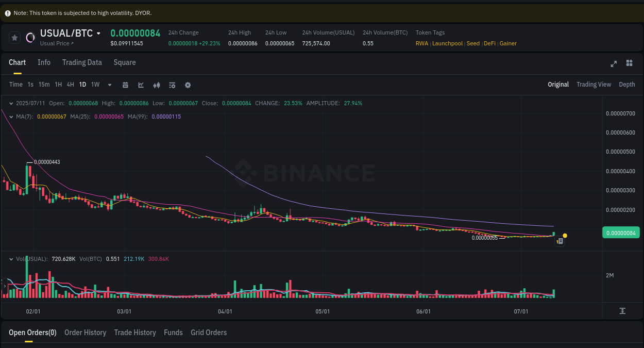Select the candlestick chart style icon
This screenshot has width=644, height=348.
[157, 85]
